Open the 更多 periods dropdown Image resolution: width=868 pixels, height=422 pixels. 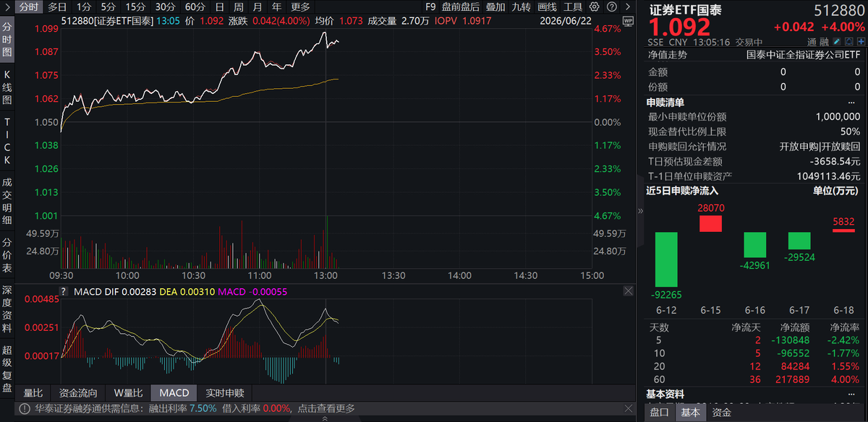click(300, 7)
